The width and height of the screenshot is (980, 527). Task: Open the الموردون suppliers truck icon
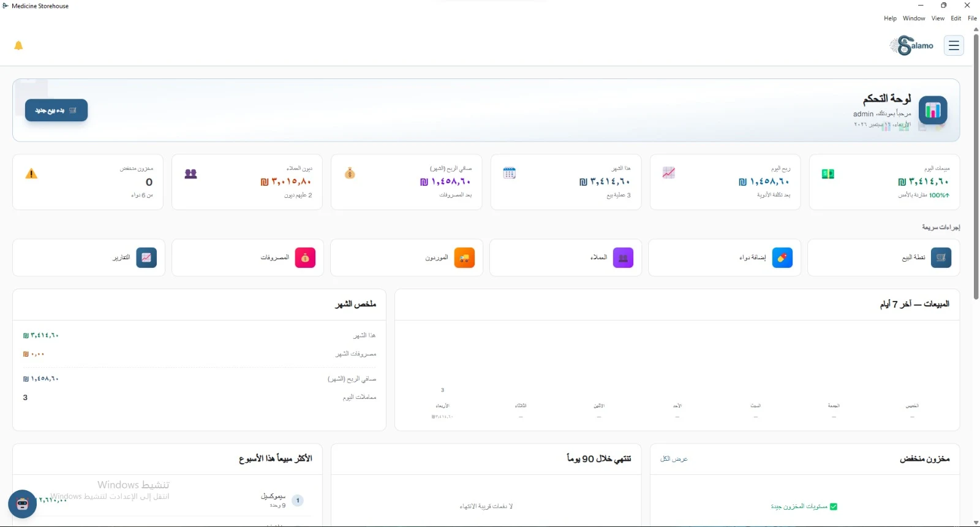point(464,257)
